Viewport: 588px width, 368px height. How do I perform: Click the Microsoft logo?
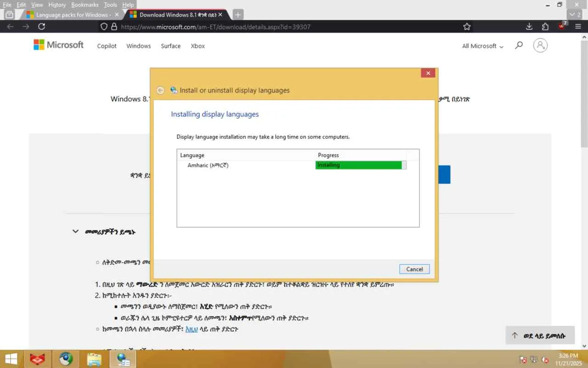click(58, 45)
